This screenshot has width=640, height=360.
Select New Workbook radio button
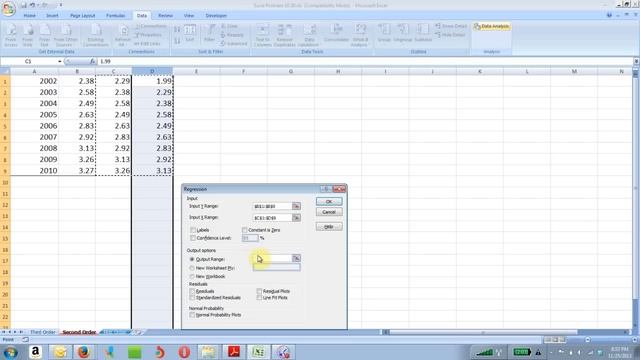coord(192,277)
